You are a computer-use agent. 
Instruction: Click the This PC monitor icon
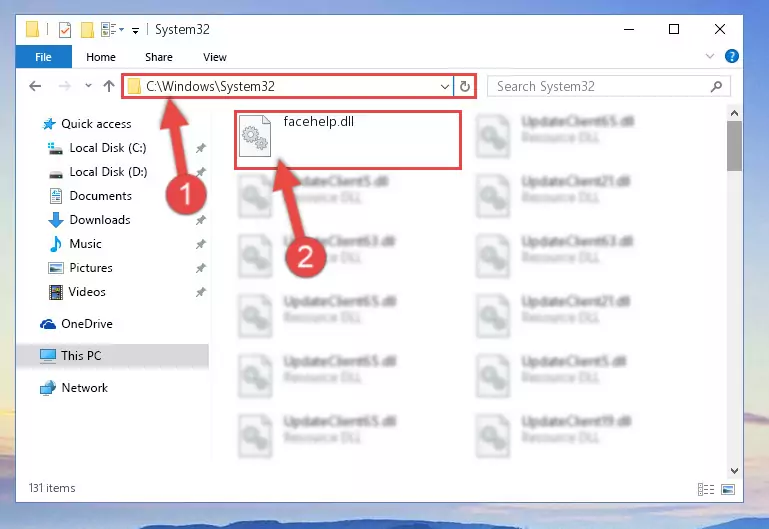pyautogui.click(x=48, y=356)
